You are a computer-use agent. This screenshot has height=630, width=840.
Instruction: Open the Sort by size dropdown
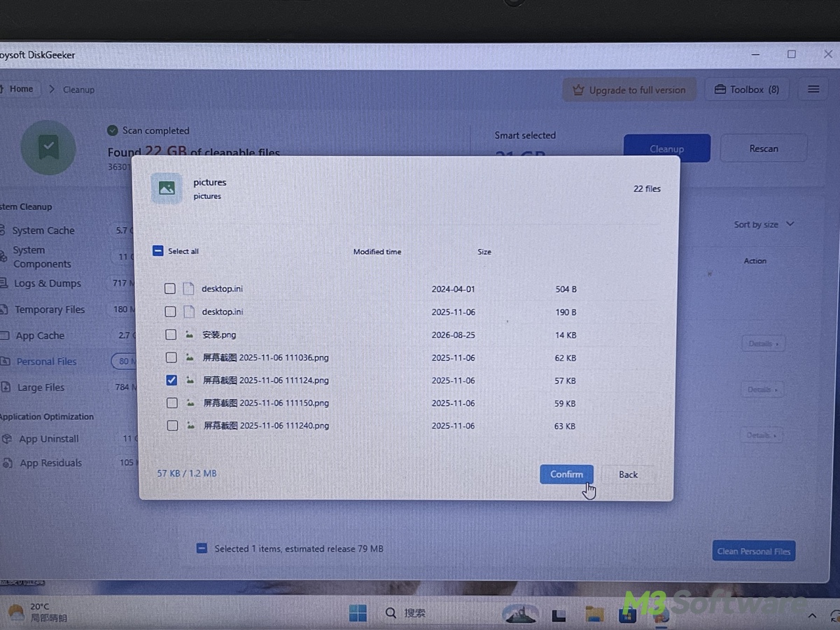(764, 225)
